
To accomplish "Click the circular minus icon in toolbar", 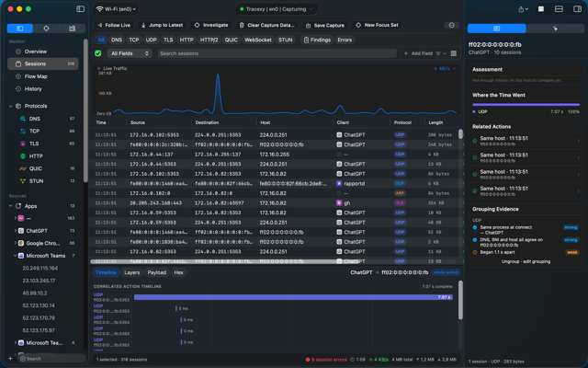I will pyautogui.click(x=451, y=25).
